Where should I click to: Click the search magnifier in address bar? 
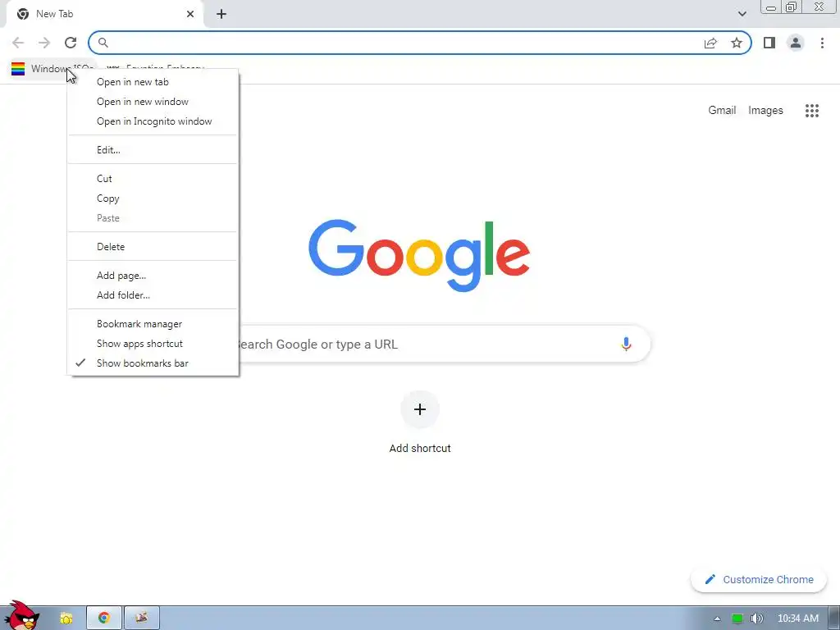tap(103, 43)
